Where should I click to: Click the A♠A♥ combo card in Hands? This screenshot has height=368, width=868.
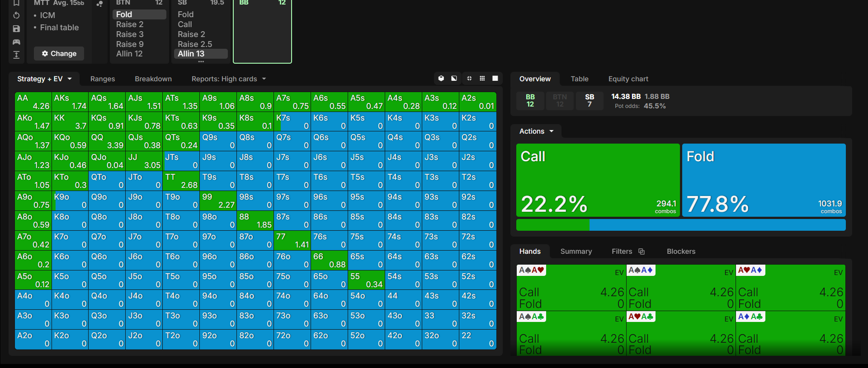pos(571,288)
